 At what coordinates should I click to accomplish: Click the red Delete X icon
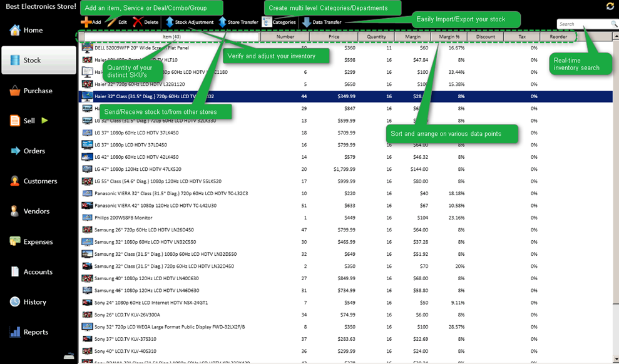pos(138,22)
